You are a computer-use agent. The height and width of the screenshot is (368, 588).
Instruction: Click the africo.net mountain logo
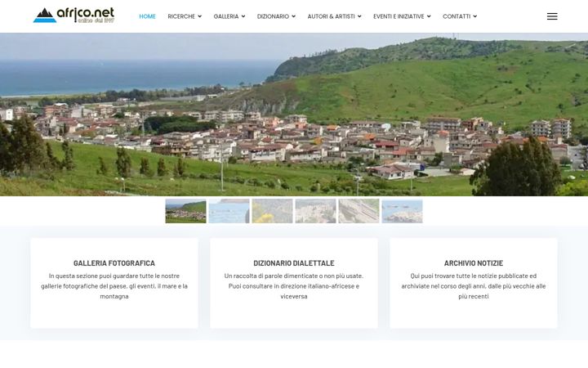(x=73, y=16)
